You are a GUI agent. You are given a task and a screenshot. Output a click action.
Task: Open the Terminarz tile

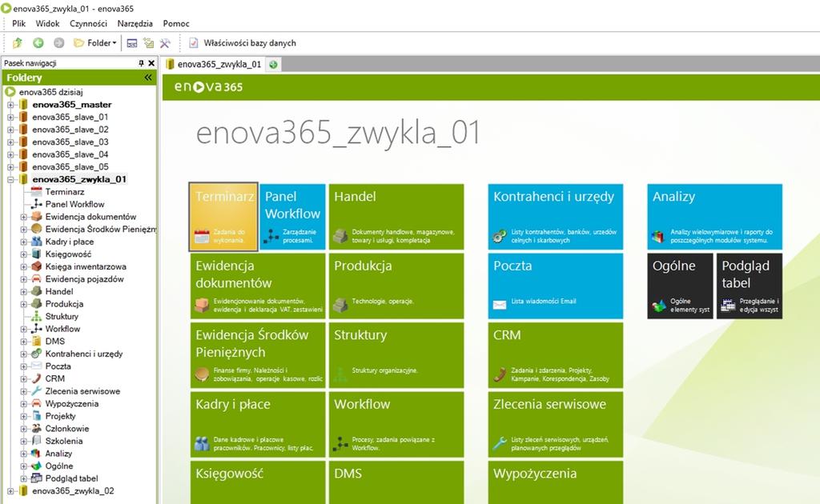[223, 217]
